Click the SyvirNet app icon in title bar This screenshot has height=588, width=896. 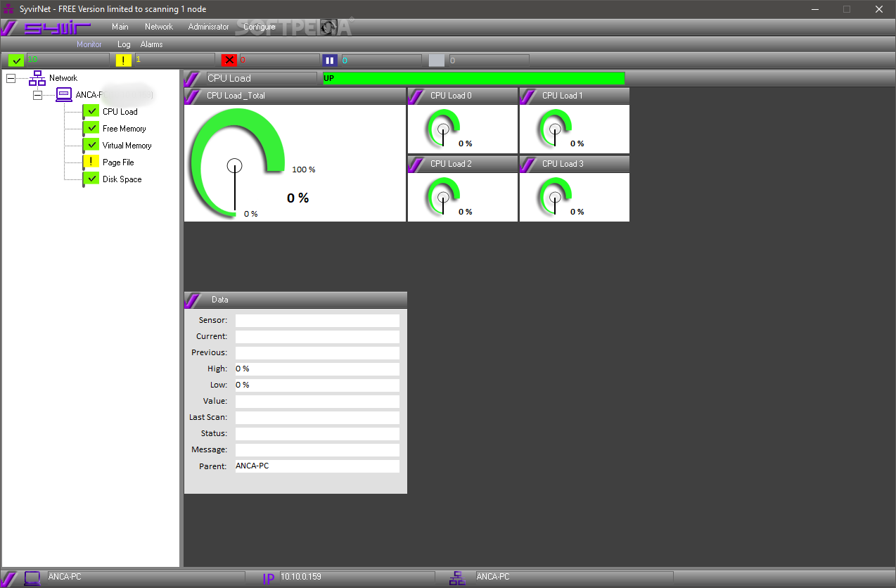pyautogui.click(x=9, y=9)
